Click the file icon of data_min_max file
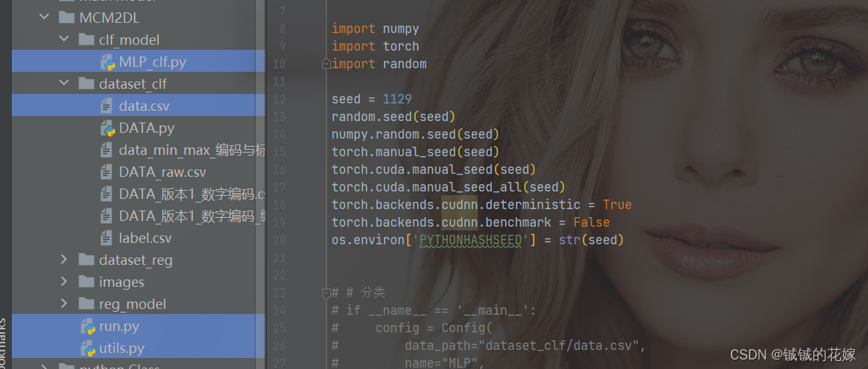This screenshot has height=369, width=868. click(106, 150)
